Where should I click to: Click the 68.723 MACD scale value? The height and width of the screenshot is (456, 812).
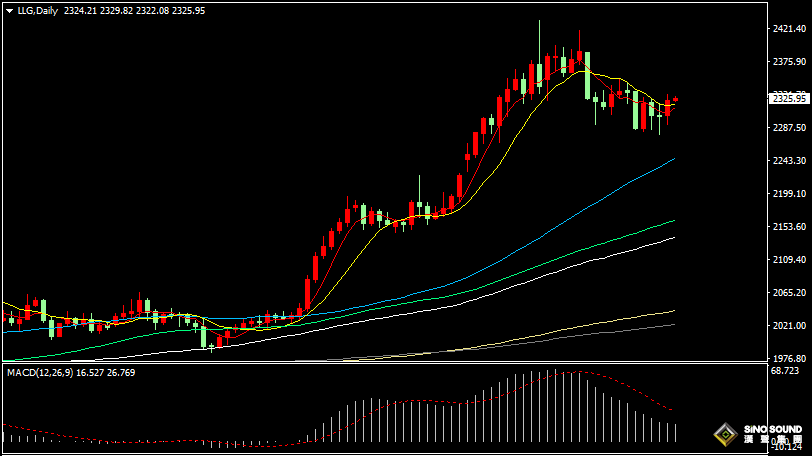click(x=787, y=371)
